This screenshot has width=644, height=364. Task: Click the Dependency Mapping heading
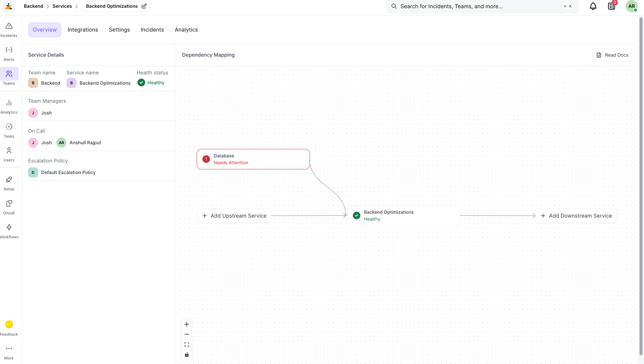208,55
